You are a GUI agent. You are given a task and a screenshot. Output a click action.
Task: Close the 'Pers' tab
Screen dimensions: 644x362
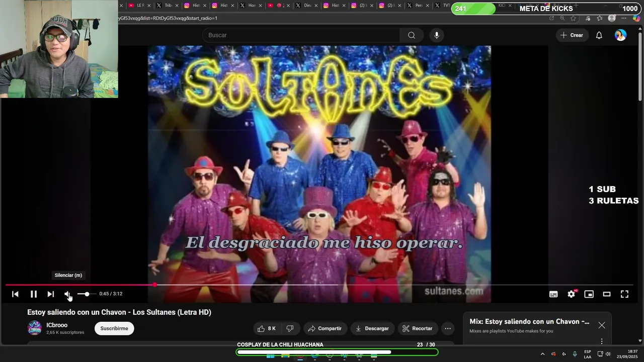coord(427,6)
